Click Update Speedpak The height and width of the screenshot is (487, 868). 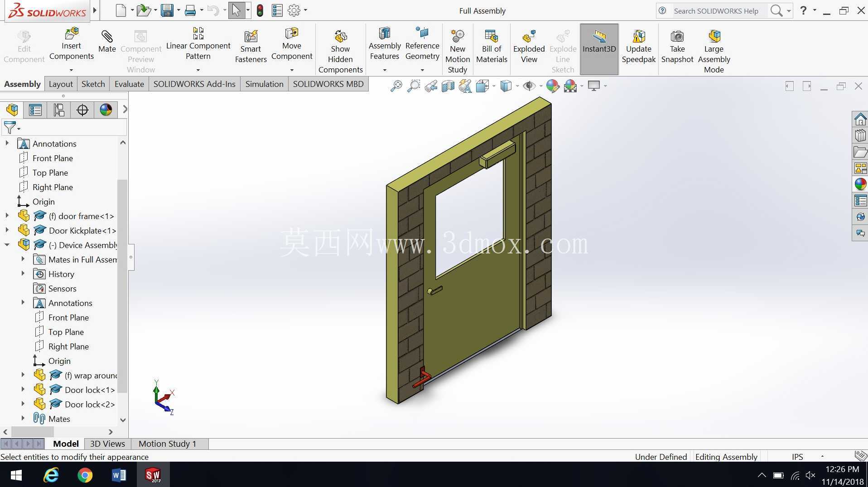639,47
